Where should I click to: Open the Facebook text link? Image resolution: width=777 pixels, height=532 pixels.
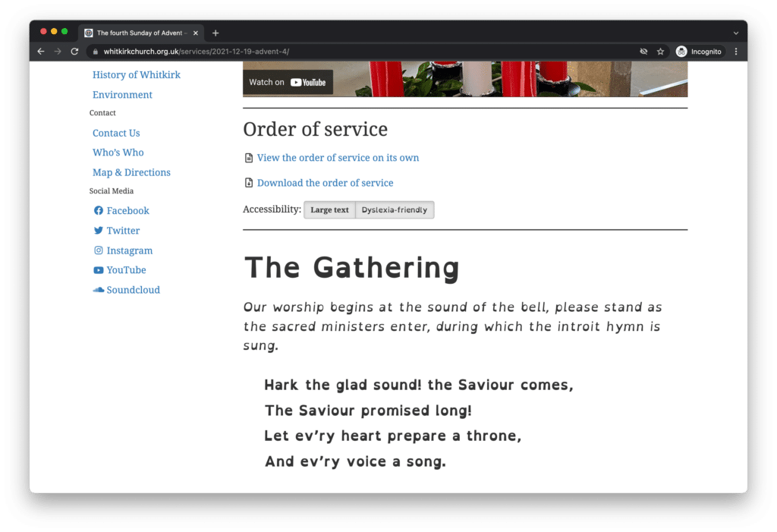pos(127,211)
